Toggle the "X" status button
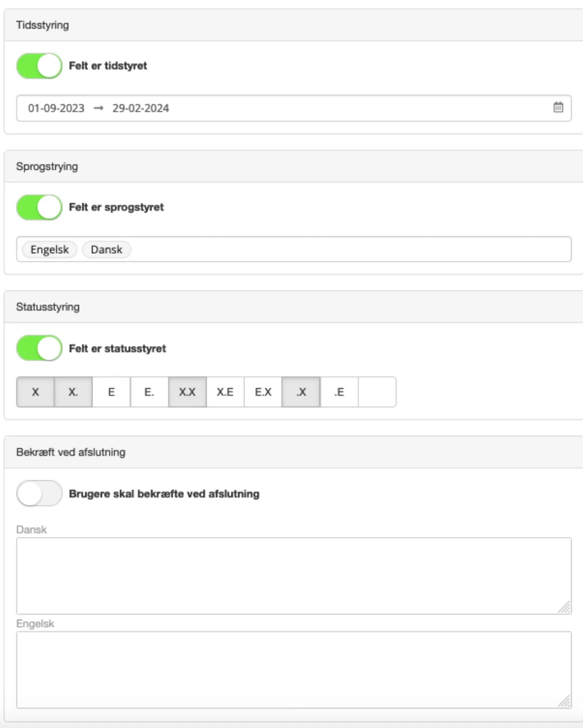The width and height of the screenshot is (583, 728). coord(36,392)
